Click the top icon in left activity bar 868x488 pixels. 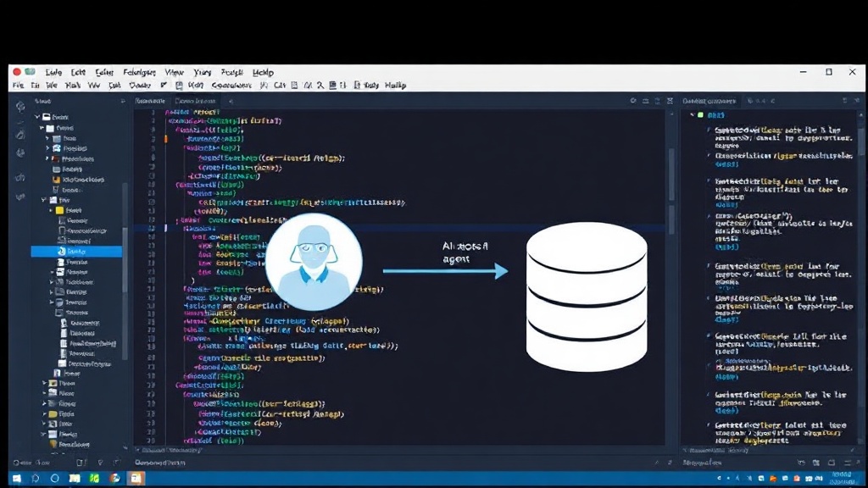(x=20, y=106)
